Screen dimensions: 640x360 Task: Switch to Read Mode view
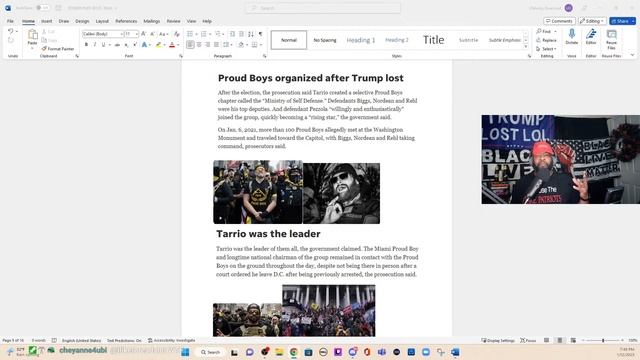click(546, 340)
